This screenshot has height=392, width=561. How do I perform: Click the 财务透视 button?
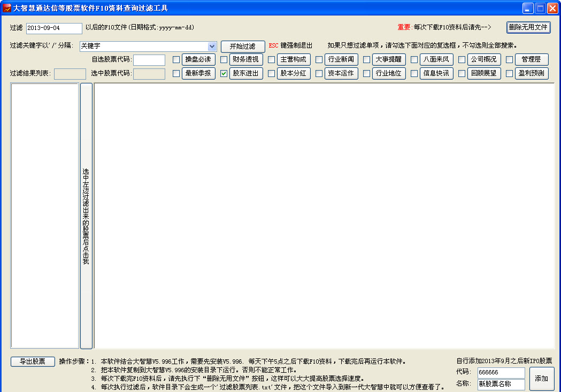tap(246, 59)
